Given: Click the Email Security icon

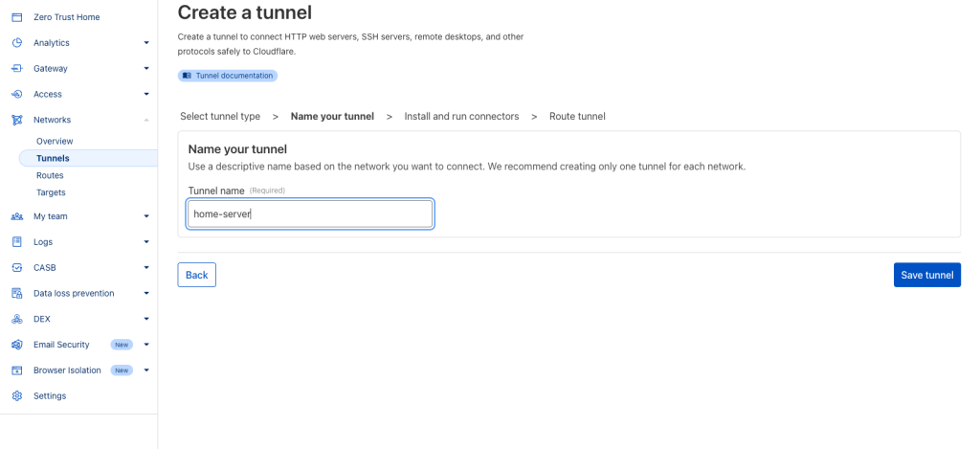Looking at the screenshot, I should (x=17, y=345).
